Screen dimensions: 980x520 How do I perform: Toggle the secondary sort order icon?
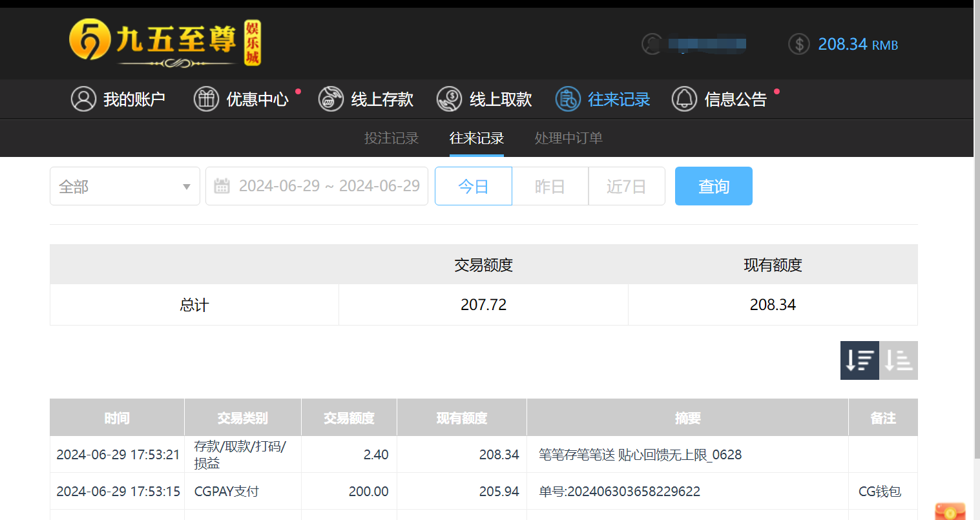tap(899, 360)
